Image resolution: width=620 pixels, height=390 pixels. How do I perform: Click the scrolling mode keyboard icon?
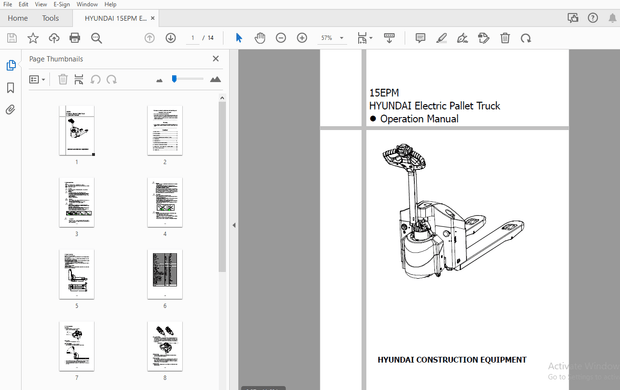(389, 38)
